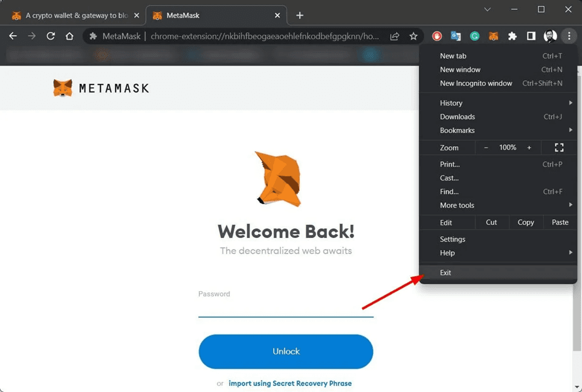Select Cast... in the Chrome menu
The width and height of the screenshot is (582, 392).
498,178
